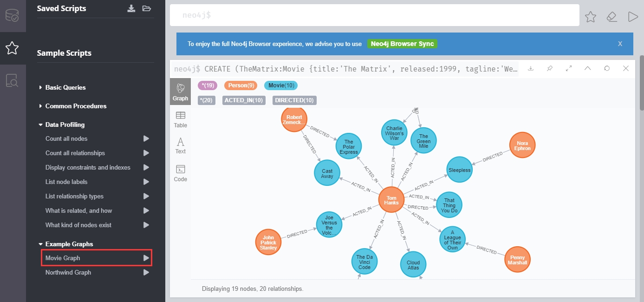The image size is (644, 302).
Task: Click the eraser icon to clear editor
Action: [611, 17]
